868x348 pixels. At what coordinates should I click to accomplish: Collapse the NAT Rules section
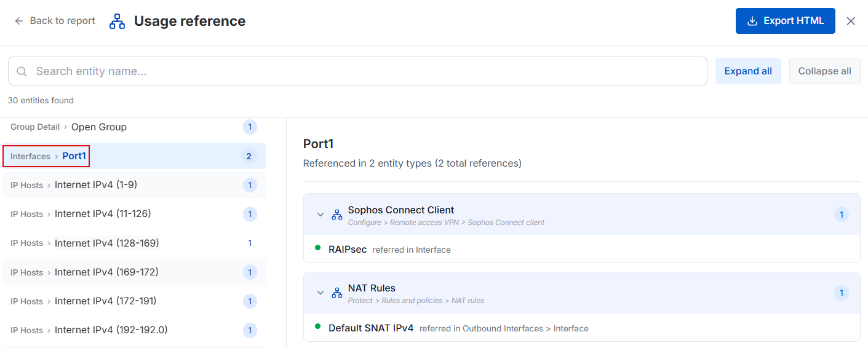[321, 293]
